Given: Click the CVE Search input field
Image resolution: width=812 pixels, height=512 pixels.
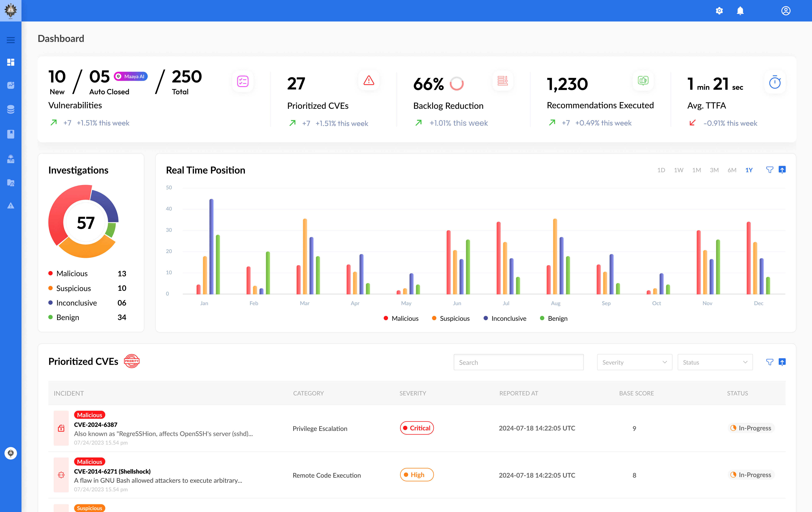Looking at the screenshot, I should (x=518, y=362).
